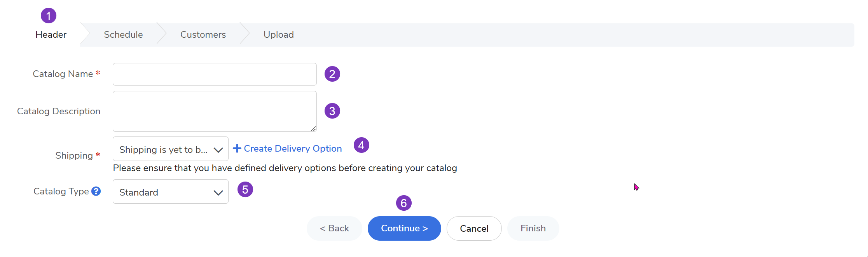This screenshot has height=257, width=868.
Task: Click into the Catalog Name field
Action: coord(215,74)
